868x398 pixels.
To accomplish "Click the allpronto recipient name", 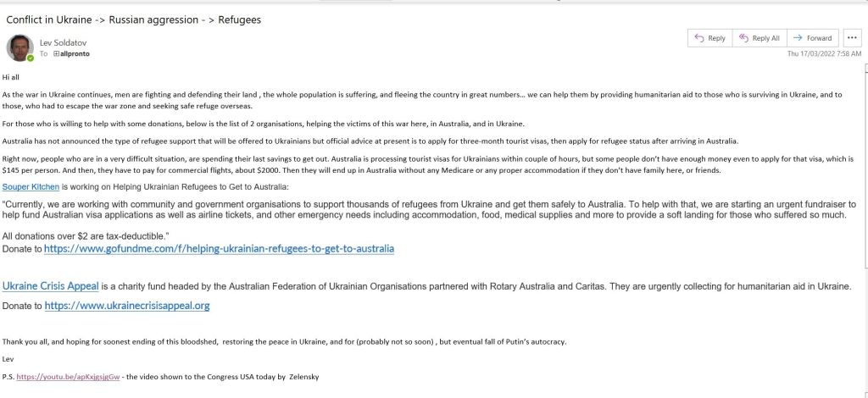I will pos(75,53).
